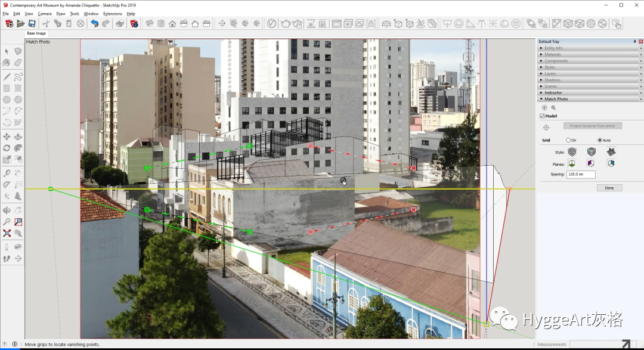This screenshot has height=350, width=644.
Task: Expand the Components panel
Action: coord(590,61)
